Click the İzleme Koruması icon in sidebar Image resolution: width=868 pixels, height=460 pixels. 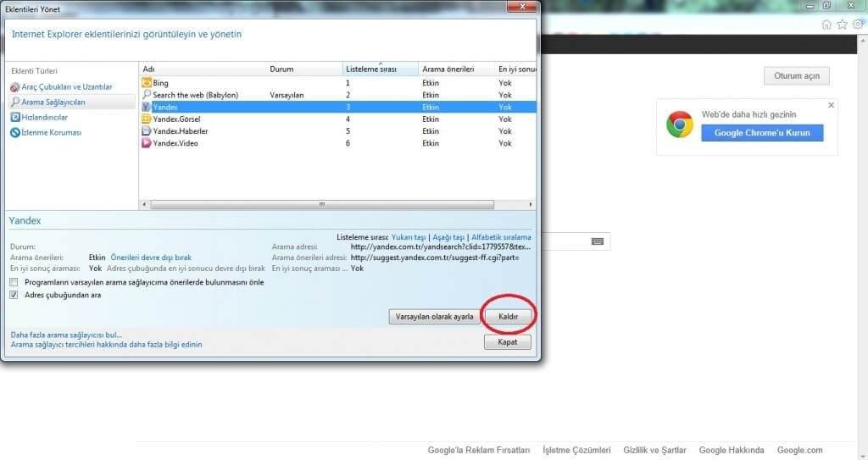pyautogui.click(x=15, y=132)
